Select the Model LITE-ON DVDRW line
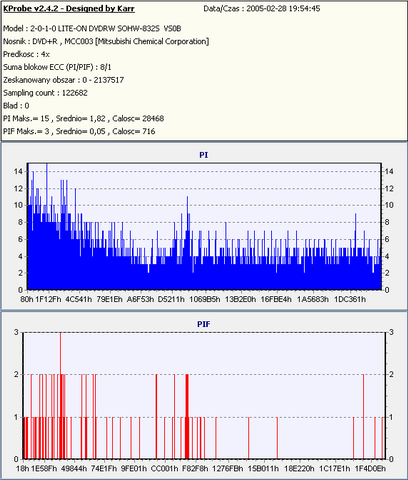 point(92,29)
